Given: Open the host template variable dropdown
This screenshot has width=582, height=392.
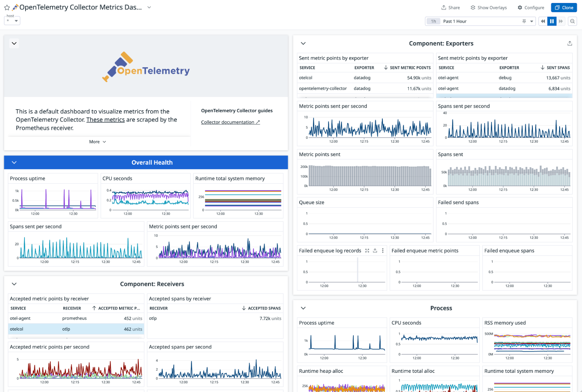Looking at the screenshot, I should 12,21.
